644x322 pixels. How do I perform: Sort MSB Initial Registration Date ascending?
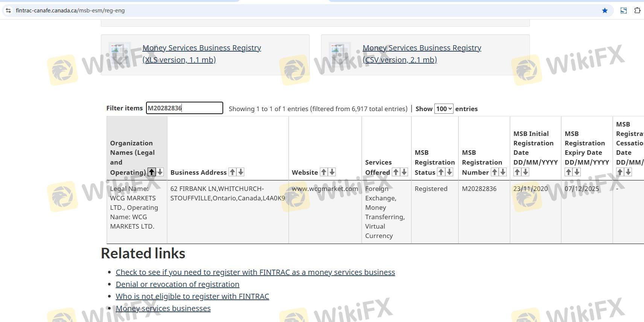pyautogui.click(x=517, y=172)
